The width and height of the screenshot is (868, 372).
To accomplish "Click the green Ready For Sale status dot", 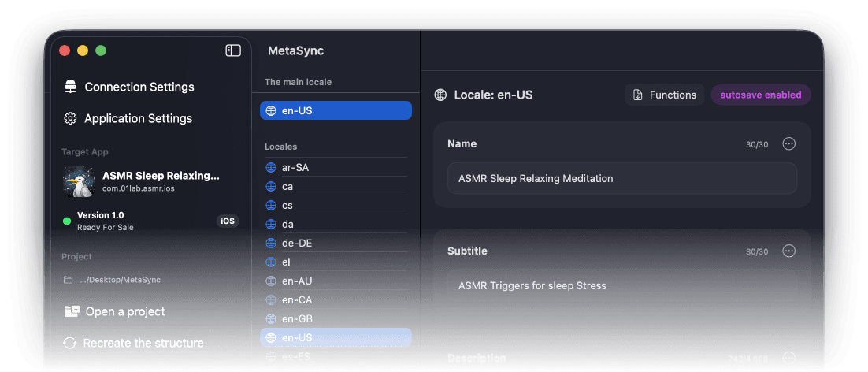I will pyautogui.click(x=67, y=221).
